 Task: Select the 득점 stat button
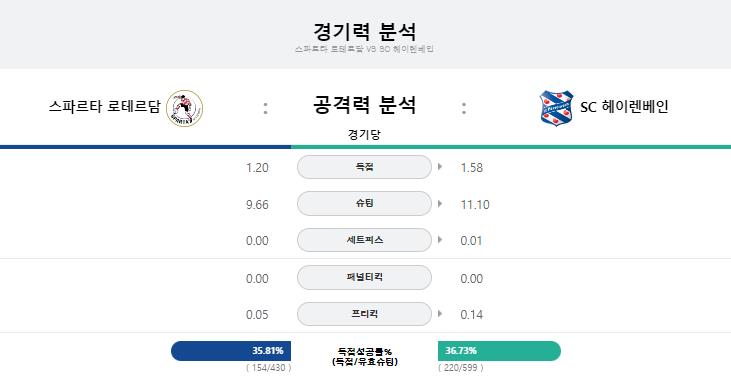[x=365, y=167]
